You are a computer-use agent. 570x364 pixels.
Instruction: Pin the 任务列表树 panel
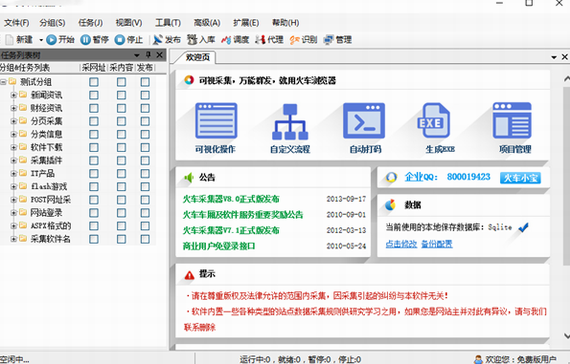[x=148, y=55]
